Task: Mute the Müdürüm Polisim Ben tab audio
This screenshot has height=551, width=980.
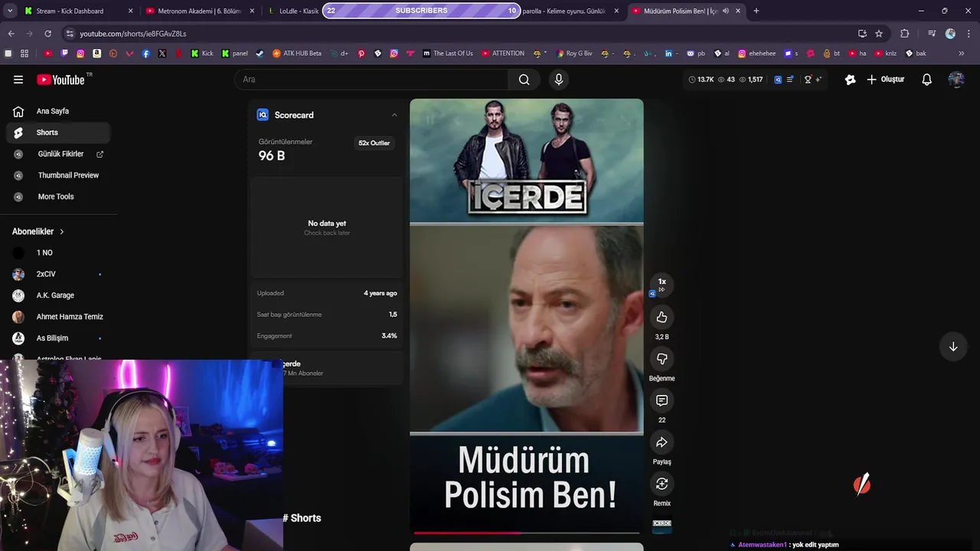Action: point(725,11)
